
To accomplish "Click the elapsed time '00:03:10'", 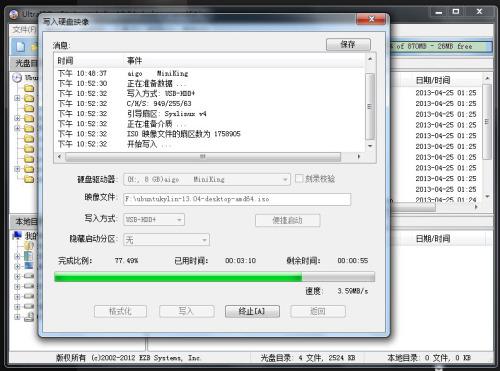I will click(x=240, y=261).
